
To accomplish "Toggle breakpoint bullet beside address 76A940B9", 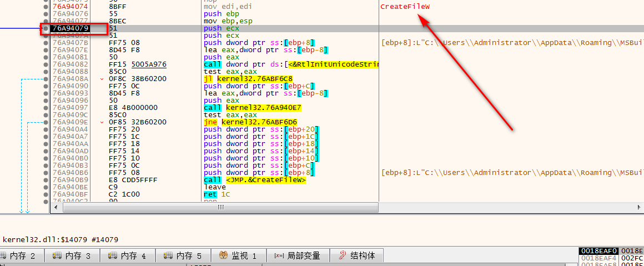I will [x=45, y=179].
